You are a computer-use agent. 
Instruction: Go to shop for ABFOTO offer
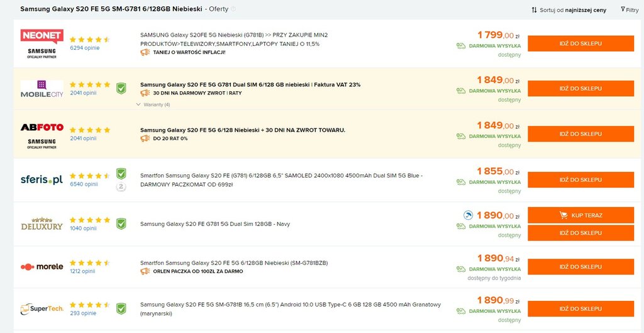tap(580, 134)
